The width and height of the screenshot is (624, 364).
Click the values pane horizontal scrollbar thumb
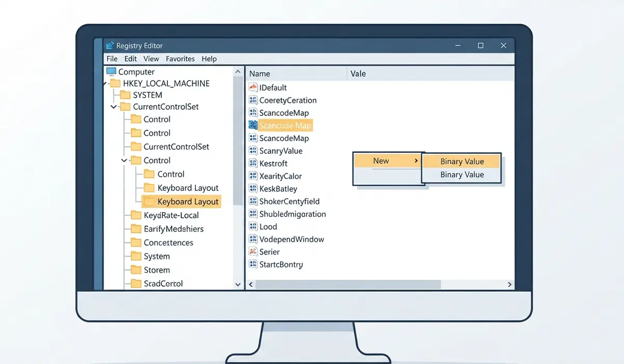[x=348, y=284]
